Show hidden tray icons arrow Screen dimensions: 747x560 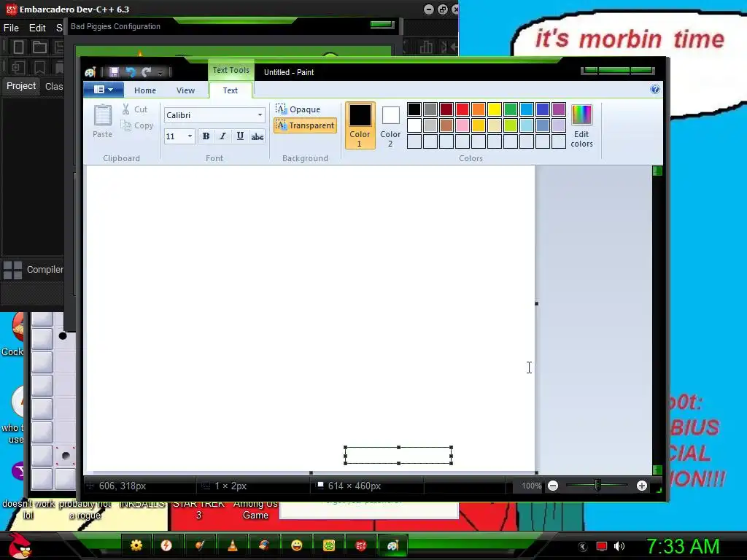(583, 546)
